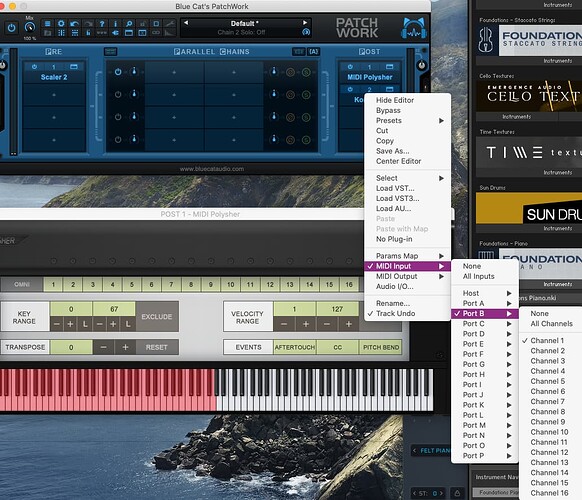Expand the Select submenu
582x500 pixels.
(x=407, y=178)
